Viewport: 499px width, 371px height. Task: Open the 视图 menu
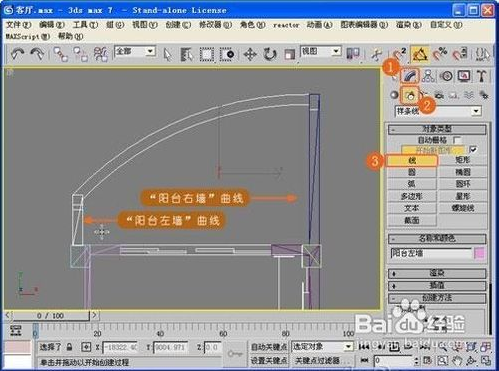pyautogui.click(x=145, y=25)
